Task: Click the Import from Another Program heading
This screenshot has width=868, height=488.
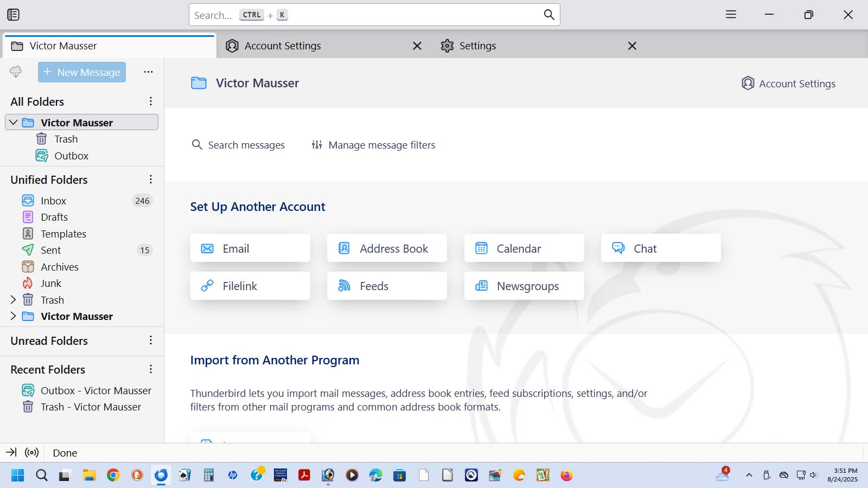Action: (275, 360)
